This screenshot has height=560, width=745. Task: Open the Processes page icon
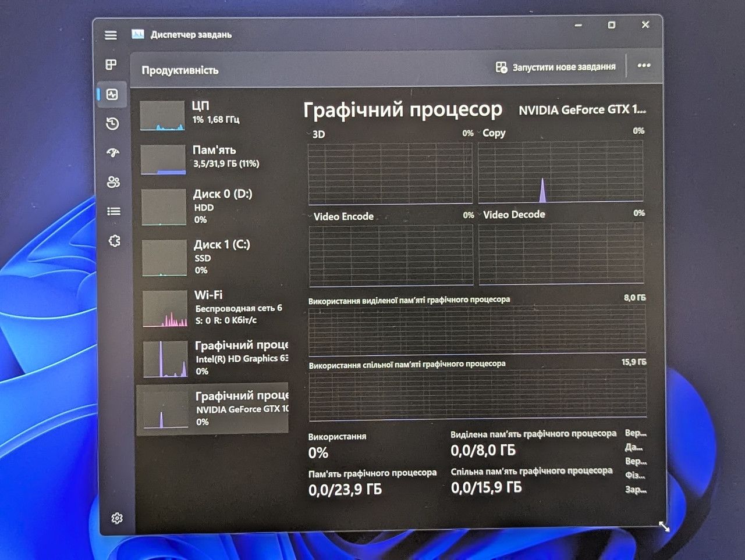[111, 65]
